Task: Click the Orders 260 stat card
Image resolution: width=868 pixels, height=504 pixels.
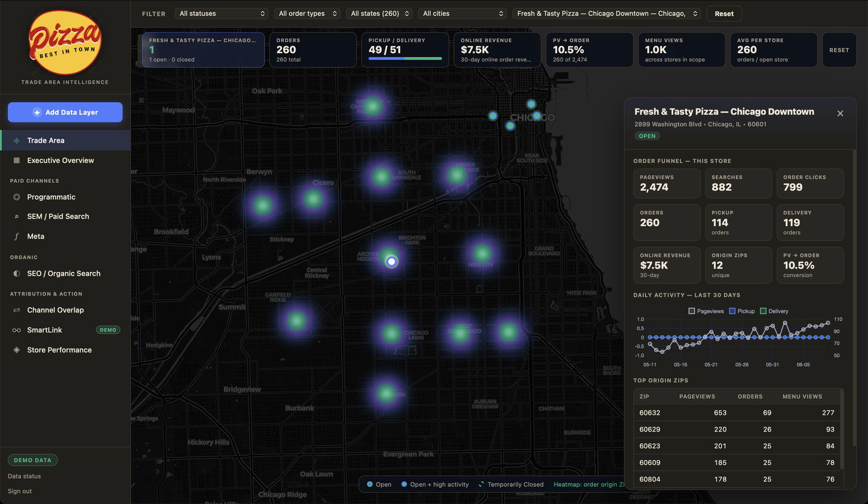Action: click(x=313, y=50)
